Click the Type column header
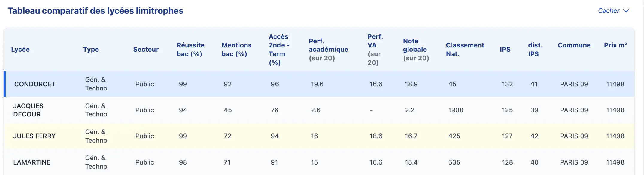 click(x=91, y=49)
